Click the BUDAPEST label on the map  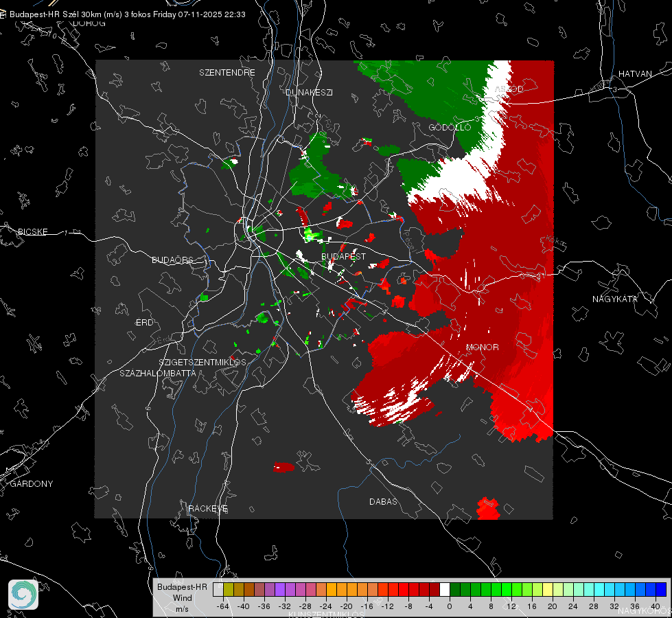coord(344,256)
